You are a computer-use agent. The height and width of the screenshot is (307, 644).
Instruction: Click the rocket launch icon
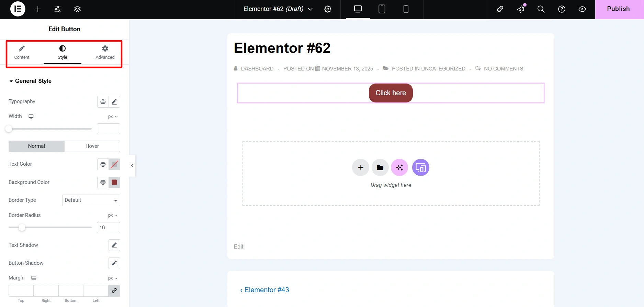click(500, 9)
